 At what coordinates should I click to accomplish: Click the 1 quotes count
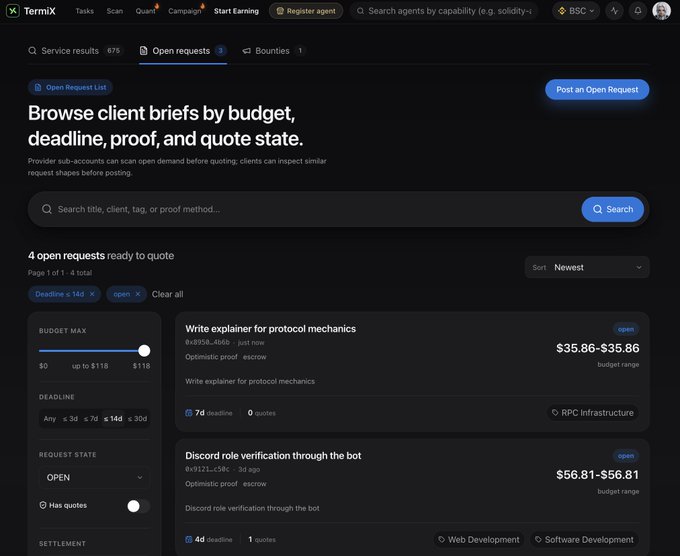click(262, 540)
